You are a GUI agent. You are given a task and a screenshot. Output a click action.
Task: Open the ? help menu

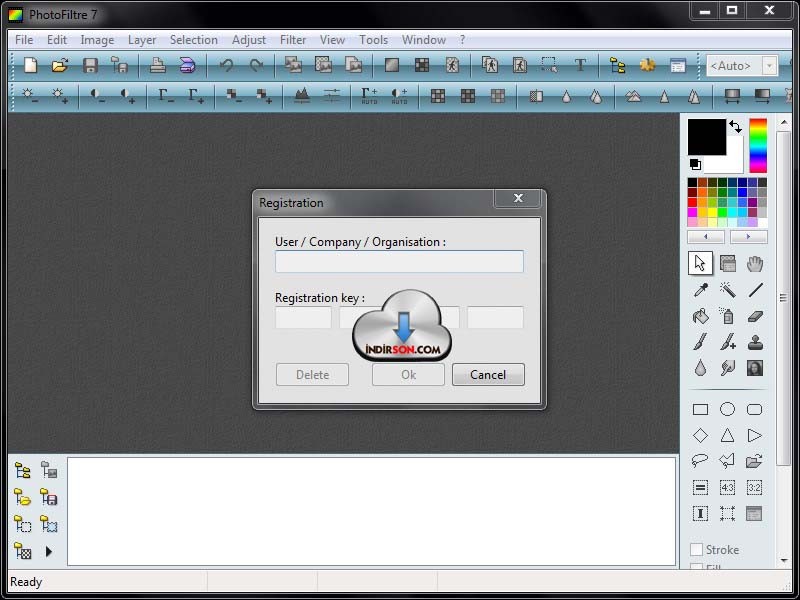coord(462,40)
